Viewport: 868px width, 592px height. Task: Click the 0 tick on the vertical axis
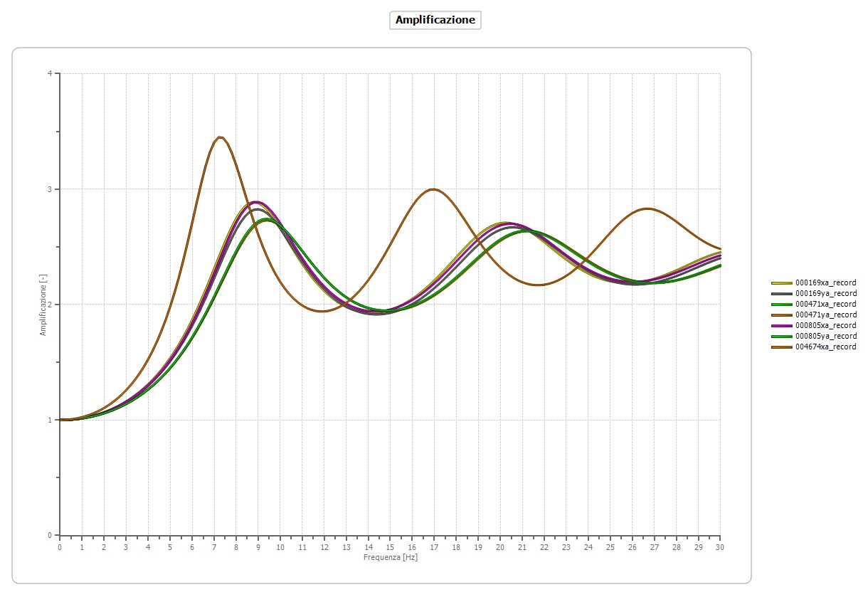(51, 535)
